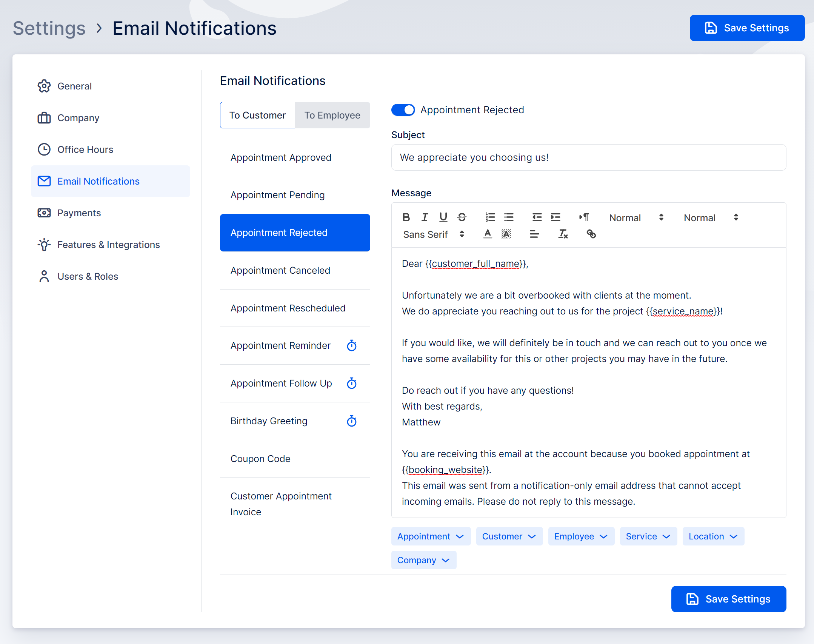814x644 pixels.
Task: Click the Save Settings button at bottom
Action: [728, 599]
